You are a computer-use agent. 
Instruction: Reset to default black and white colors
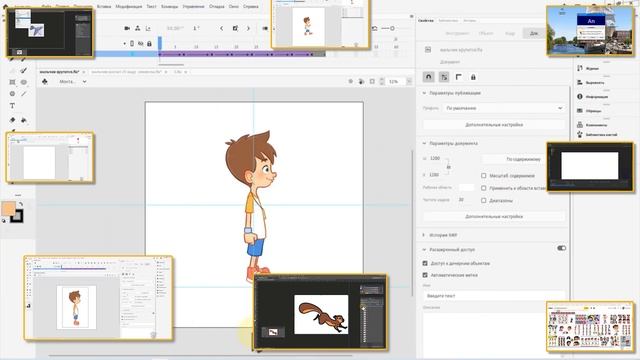pos(4,221)
